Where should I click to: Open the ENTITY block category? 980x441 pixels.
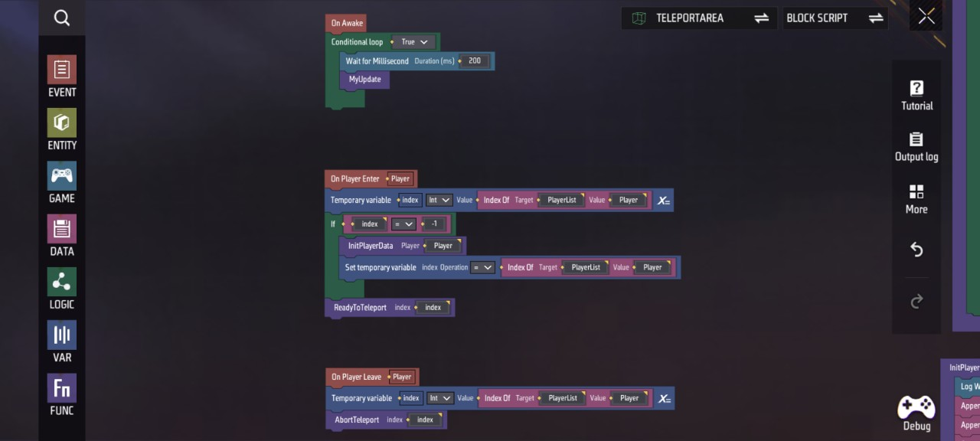pyautogui.click(x=62, y=129)
